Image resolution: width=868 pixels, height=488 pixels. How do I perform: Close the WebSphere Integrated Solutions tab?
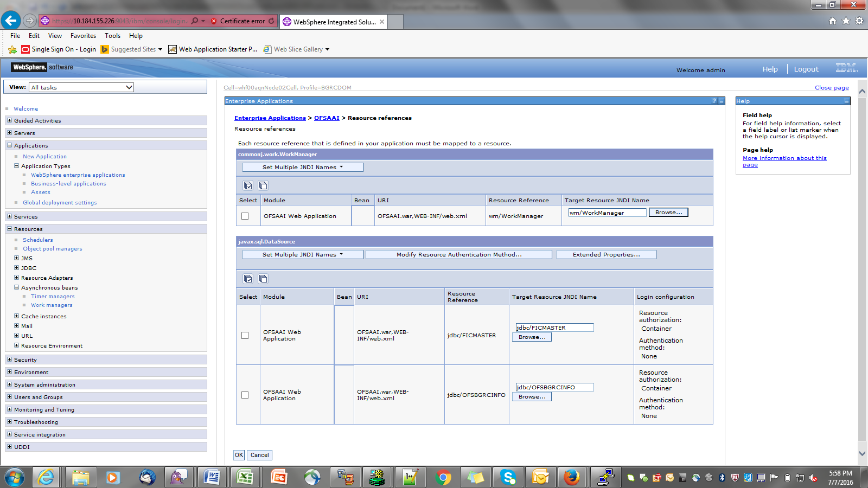point(382,22)
